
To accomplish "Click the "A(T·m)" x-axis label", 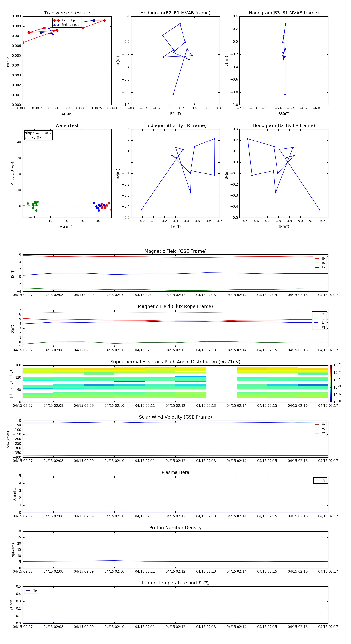I will pos(67,114).
